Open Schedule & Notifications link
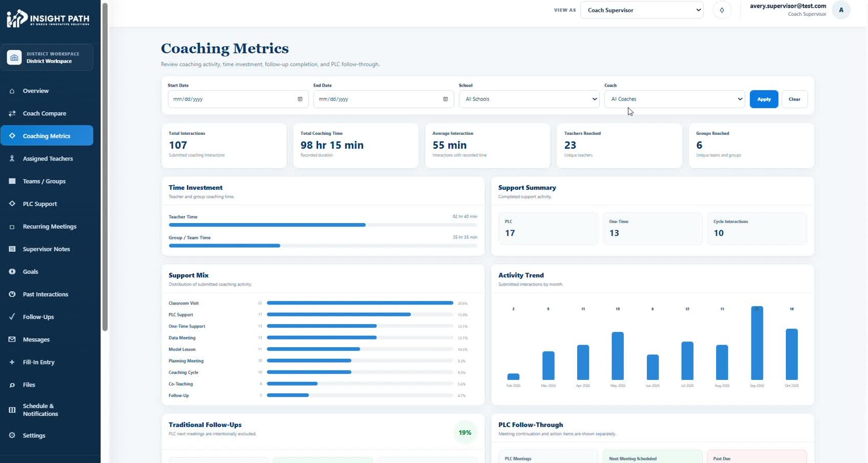Screen dimensions: 868x463 coord(47,410)
